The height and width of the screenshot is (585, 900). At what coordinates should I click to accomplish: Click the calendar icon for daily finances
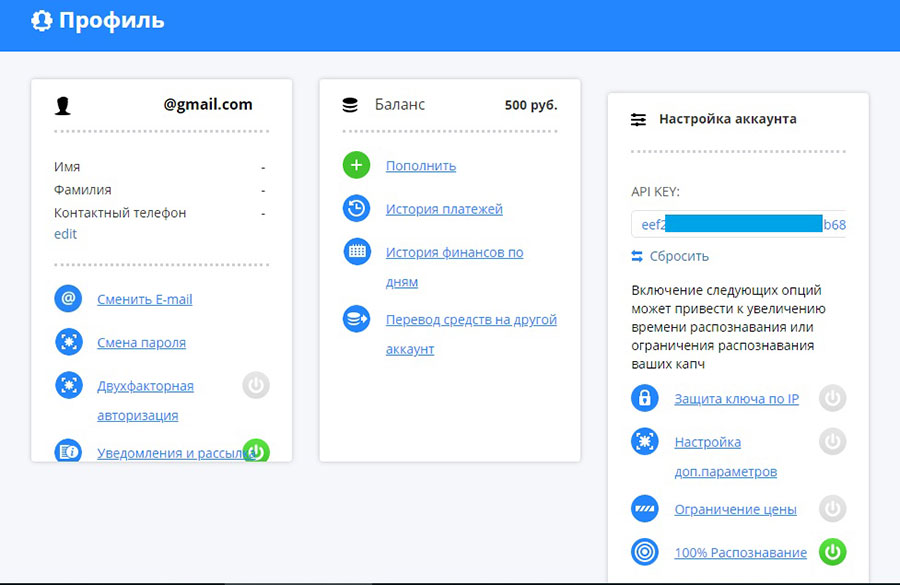[x=356, y=251]
